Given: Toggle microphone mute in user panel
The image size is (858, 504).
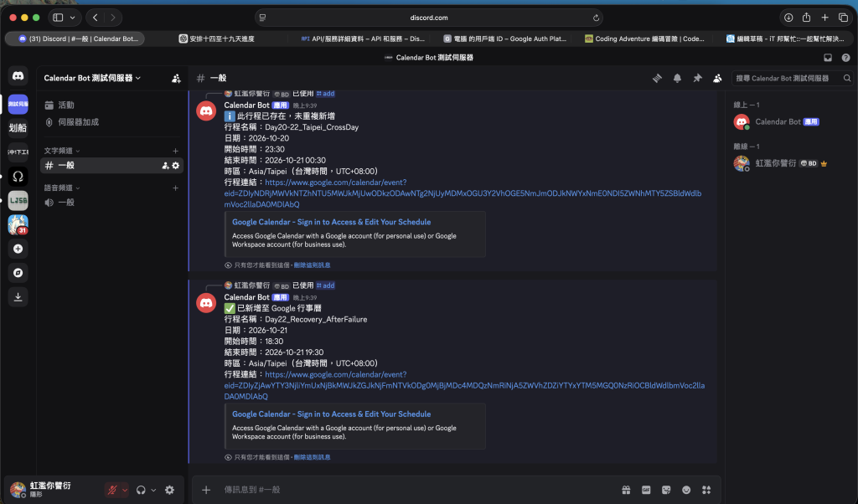Looking at the screenshot, I should pos(112,490).
